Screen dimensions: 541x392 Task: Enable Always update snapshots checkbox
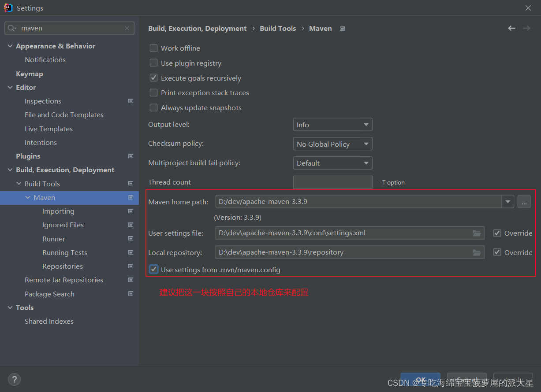coord(153,107)
